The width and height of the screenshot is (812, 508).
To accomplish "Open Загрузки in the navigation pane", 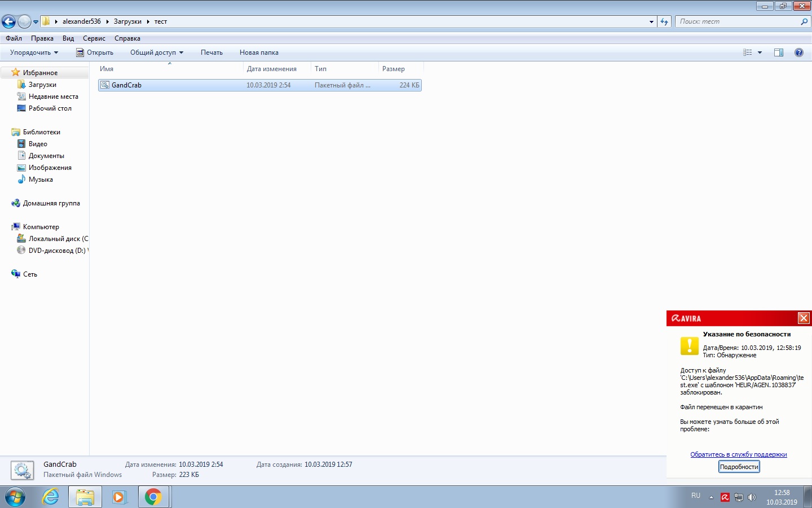I will pos(42,85).
